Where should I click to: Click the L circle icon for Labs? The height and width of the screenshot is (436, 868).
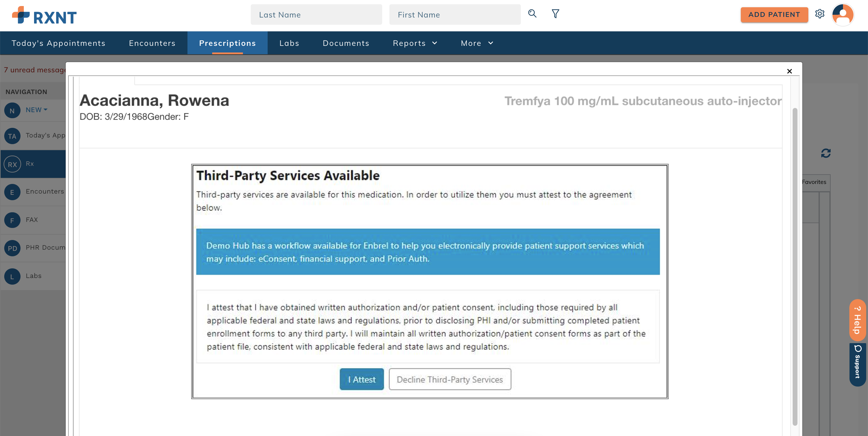pyautogui.click(x=12, y=276)
